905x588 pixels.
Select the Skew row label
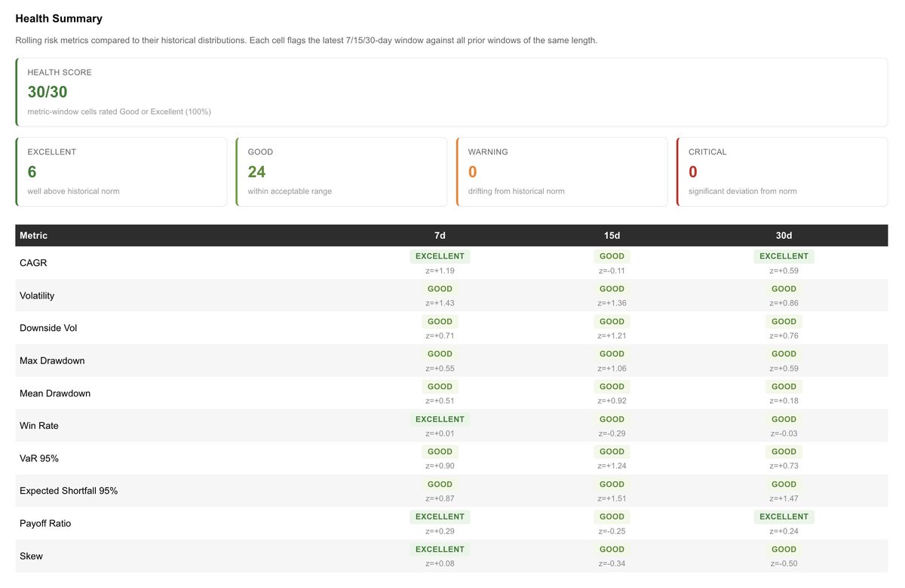[x=31, y=556]
